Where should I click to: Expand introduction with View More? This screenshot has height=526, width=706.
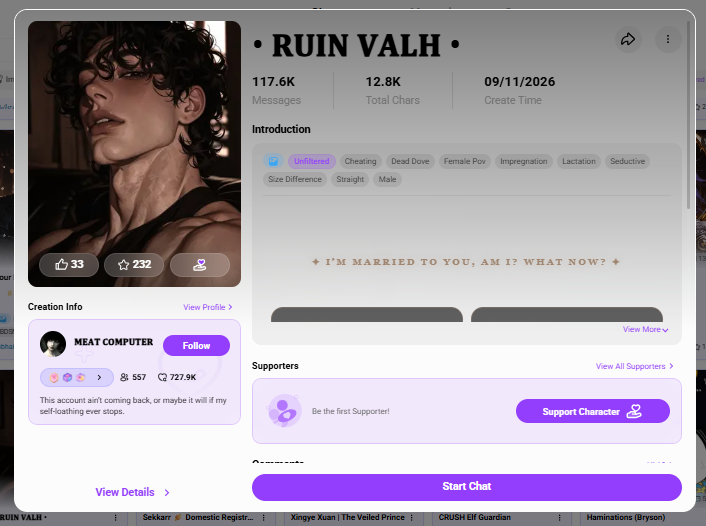[645, 330]
